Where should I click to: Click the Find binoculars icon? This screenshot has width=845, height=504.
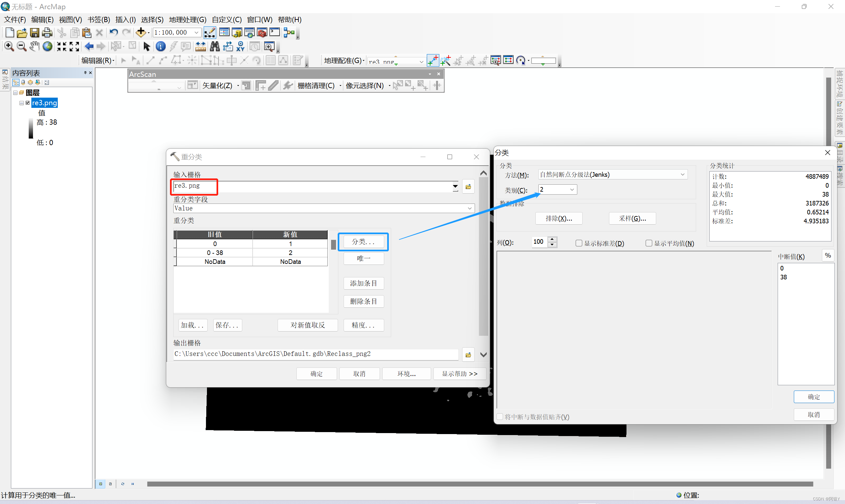click(x=215, y=47)
